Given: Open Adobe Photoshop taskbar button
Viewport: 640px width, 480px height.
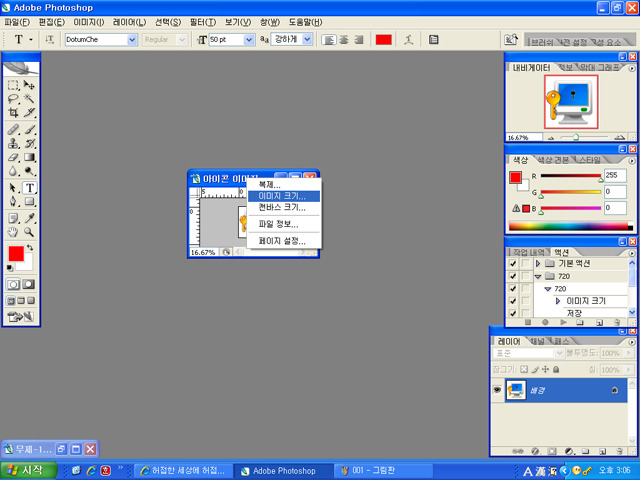Looking at the screenshot, I should [284, 471].
